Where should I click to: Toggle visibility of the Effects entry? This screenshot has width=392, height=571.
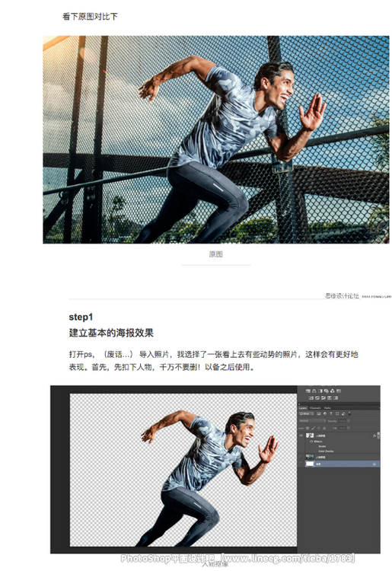click(x=311, y=442)
